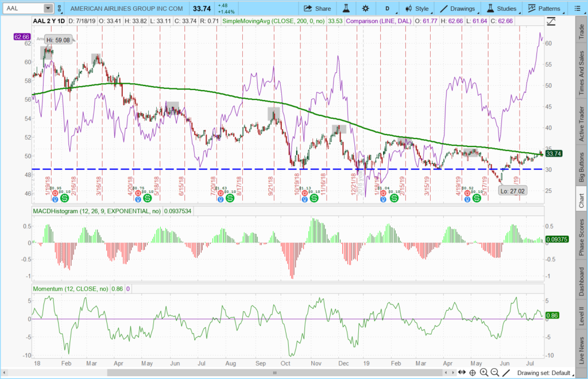Open the Style dropdown
Screen dimensions: 588x379
[x=417, y=9]
